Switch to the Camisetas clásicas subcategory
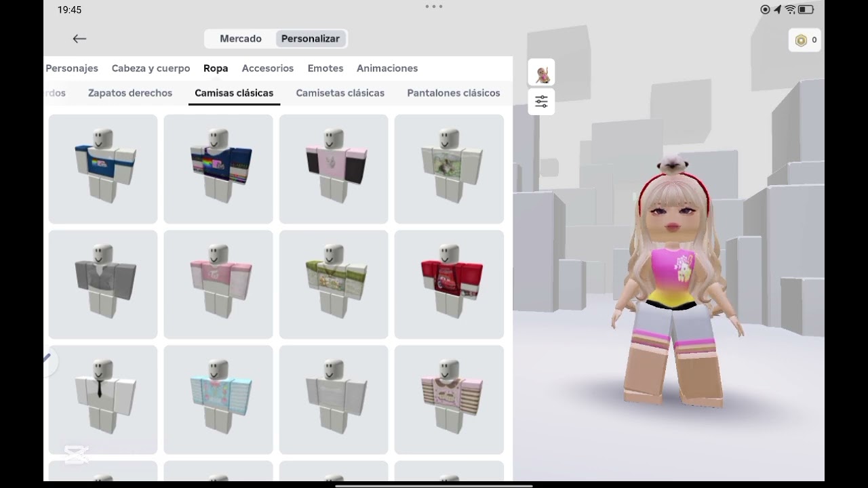The height and width of the screenshot is (488, 868). 340,93
